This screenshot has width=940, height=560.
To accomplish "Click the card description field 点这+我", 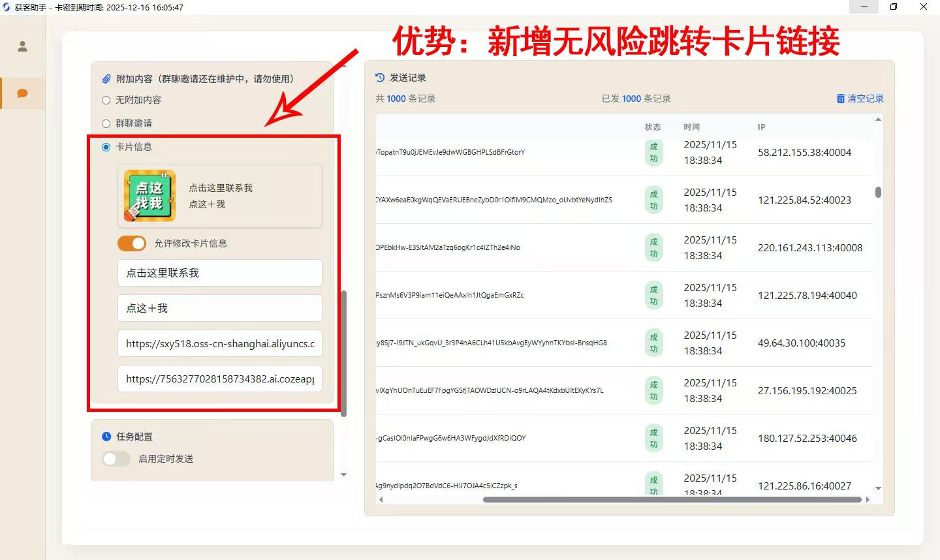I will [x=220, y=308].
